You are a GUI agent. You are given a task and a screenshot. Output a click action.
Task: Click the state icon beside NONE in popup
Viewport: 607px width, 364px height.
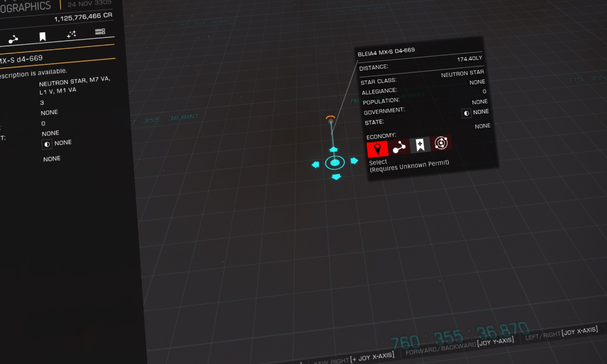[x=466, y=113]
